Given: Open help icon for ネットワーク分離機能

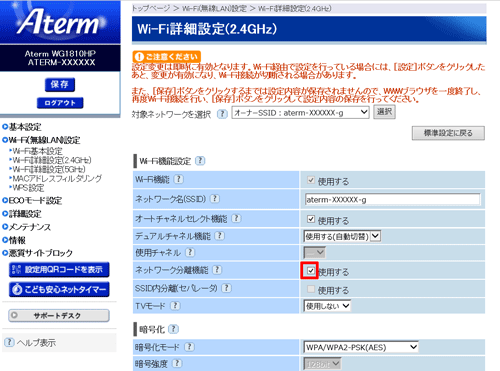Looking at the screenshot, I should click(x=217, y=270).
